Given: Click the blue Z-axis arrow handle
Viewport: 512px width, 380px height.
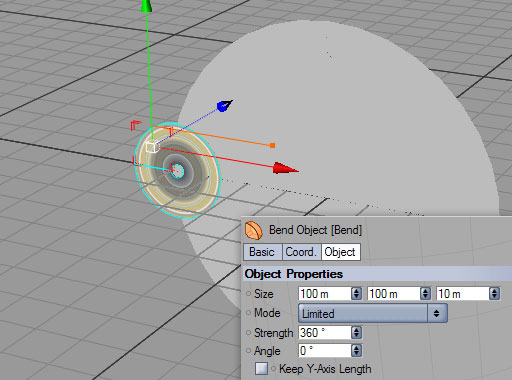Looking at the screenshot, I should (x=224, y=106).
